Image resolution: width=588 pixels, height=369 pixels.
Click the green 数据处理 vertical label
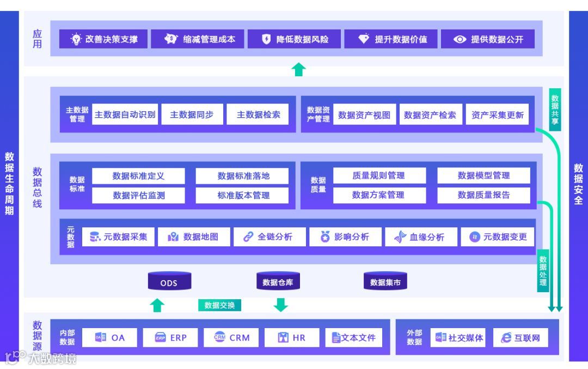543,271
